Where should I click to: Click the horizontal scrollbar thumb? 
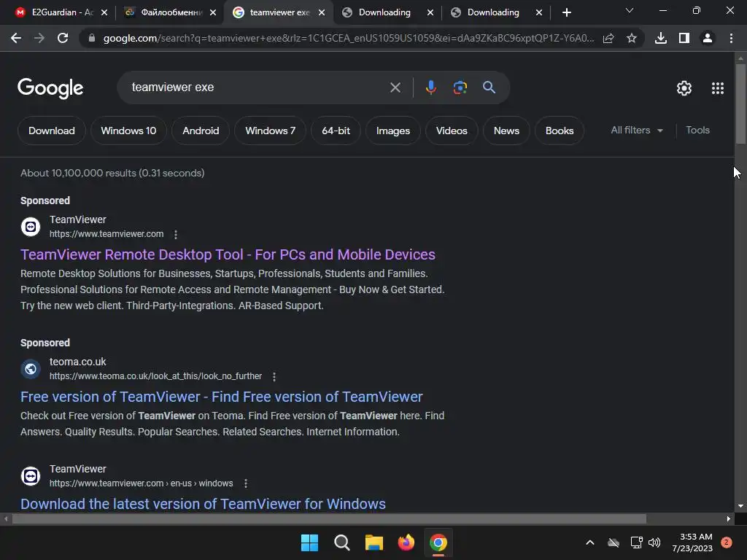[329, 518]
